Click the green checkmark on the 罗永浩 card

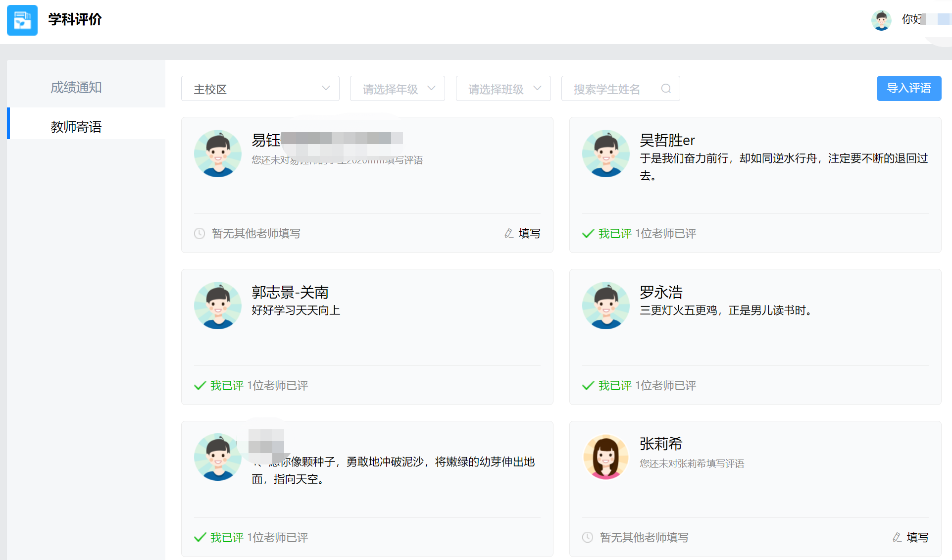tap(588, 385)
